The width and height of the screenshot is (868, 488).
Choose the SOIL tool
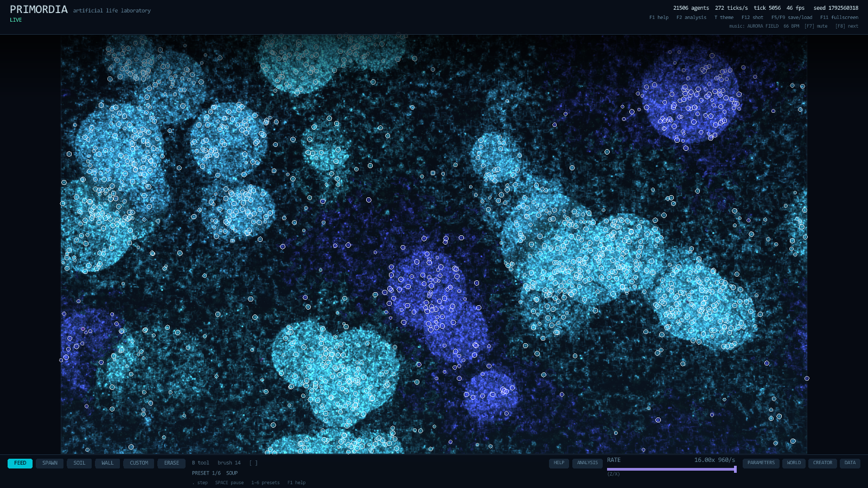tap(79, 463)
